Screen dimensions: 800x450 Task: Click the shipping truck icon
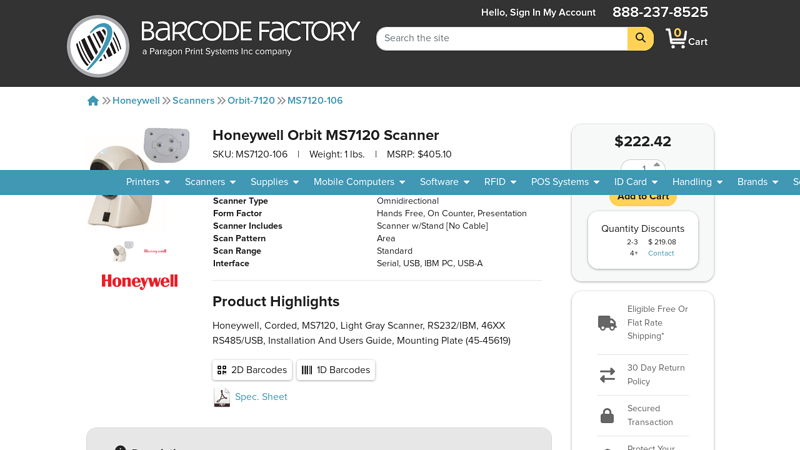[x=607, y=323]
